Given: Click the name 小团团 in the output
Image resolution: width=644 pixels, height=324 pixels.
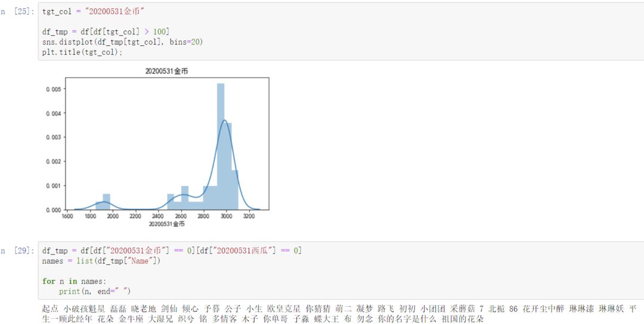Looking at the screenshot, I should tap(433, 309).
